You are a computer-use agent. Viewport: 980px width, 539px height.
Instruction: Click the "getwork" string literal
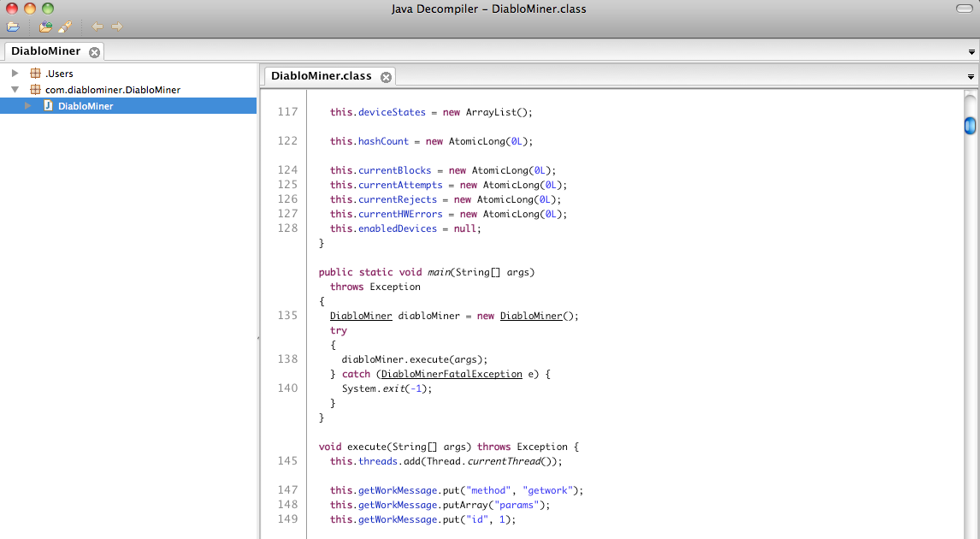(x=548, y=490)
